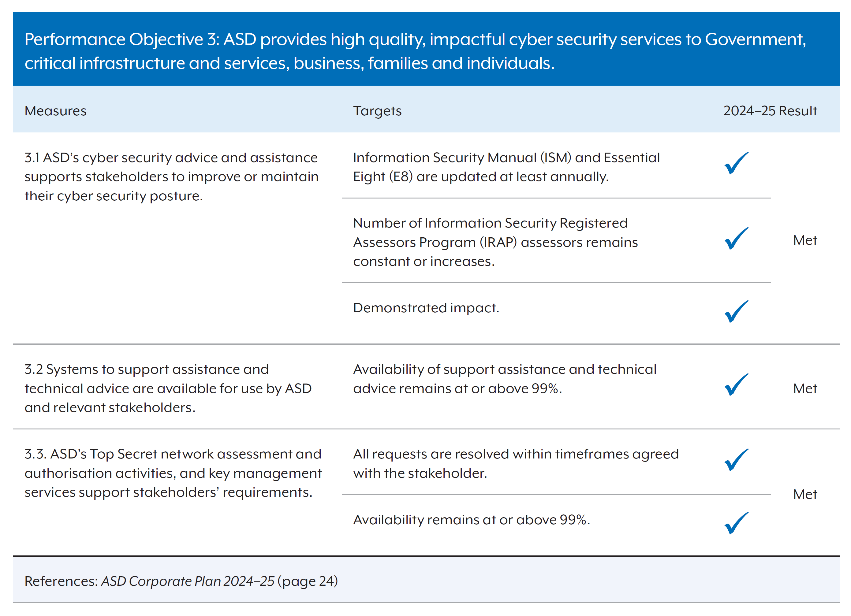Image resolution: width=851 pixels, height=616 pixels.
Task: Select the Met result for measure 3.2
Action: (805, 388)
